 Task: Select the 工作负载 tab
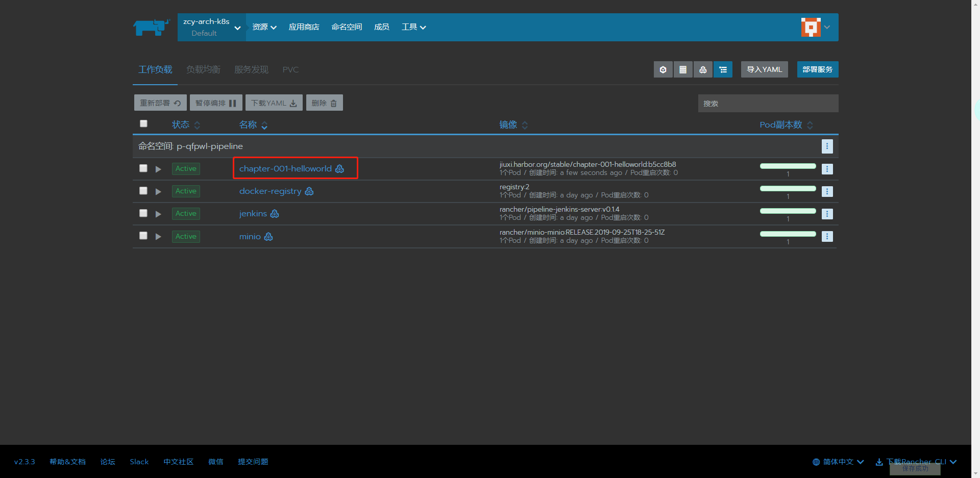(155, 69)
